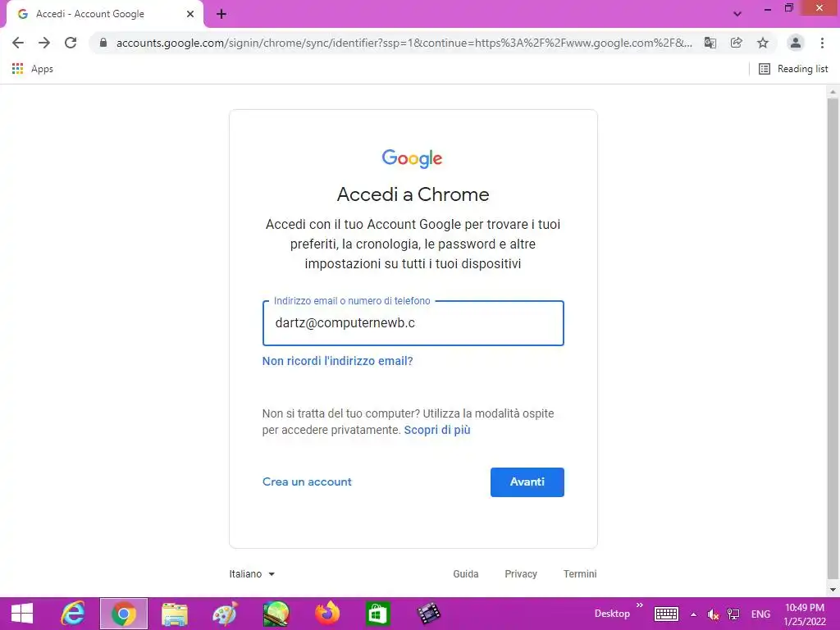This screenshot has height=630, width=840.
Task: Open the taskbar clock showing 10:49 PM
Action: tap(805, 614)
